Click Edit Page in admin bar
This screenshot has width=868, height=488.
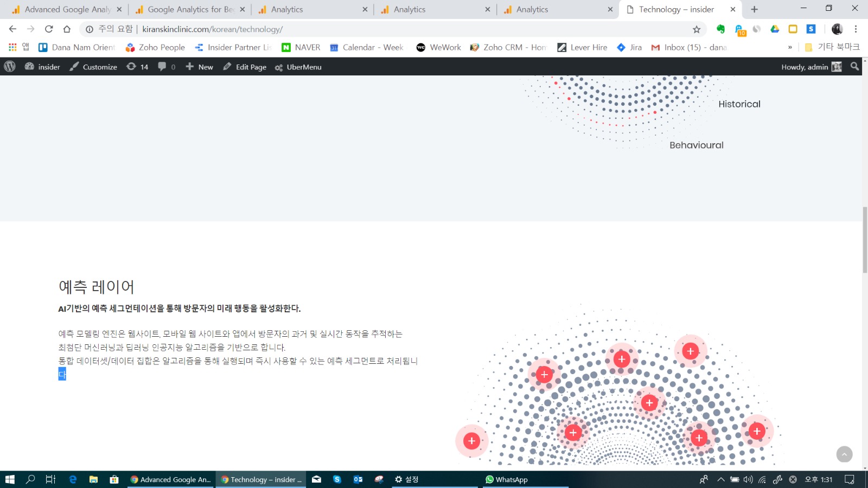click(x=245, y=67)
